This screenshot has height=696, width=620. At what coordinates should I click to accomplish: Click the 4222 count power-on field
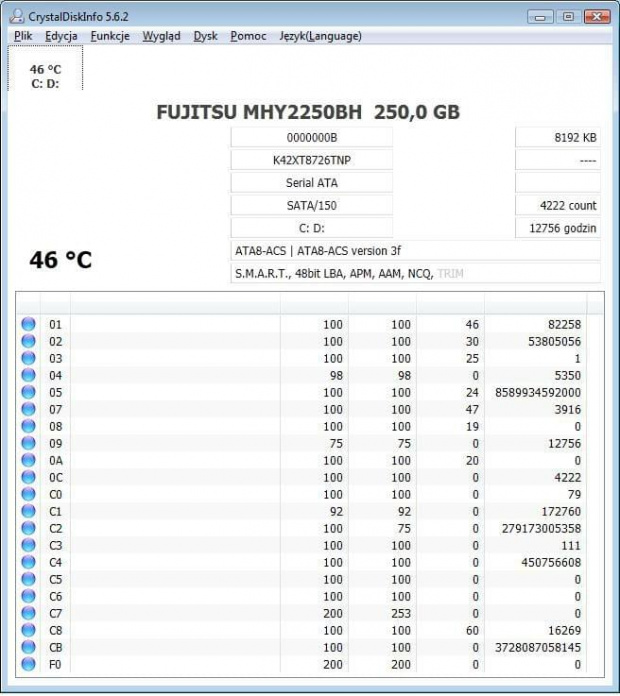557,206
